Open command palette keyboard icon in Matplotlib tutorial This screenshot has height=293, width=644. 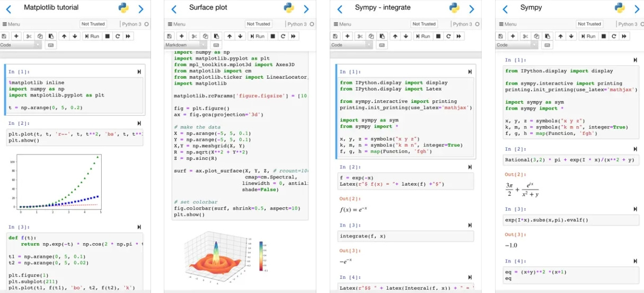(x=51, y=45)
